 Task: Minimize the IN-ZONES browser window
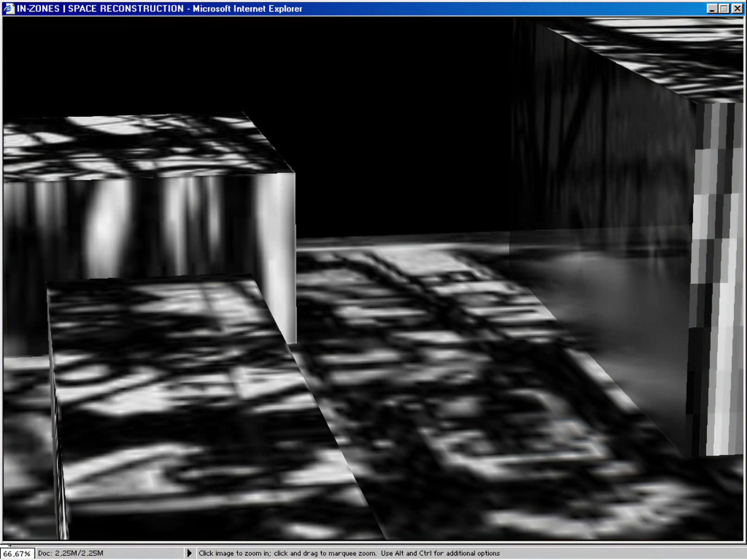click(712, 8)
